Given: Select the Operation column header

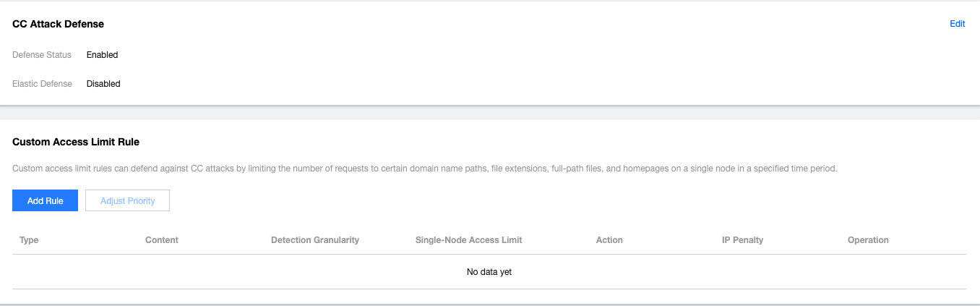Looking at the screenshot, I should pos(868,240).
